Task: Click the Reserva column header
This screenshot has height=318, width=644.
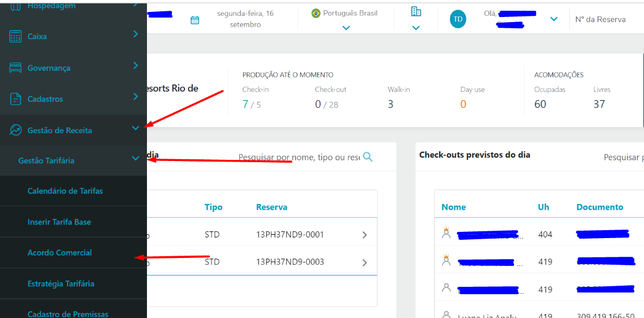Action: [271, 207]
